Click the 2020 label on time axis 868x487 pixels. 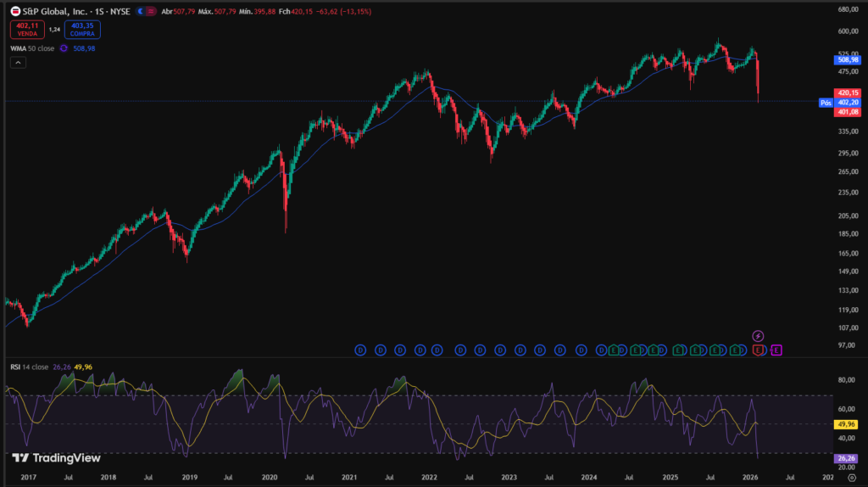[x=270, y=478]
